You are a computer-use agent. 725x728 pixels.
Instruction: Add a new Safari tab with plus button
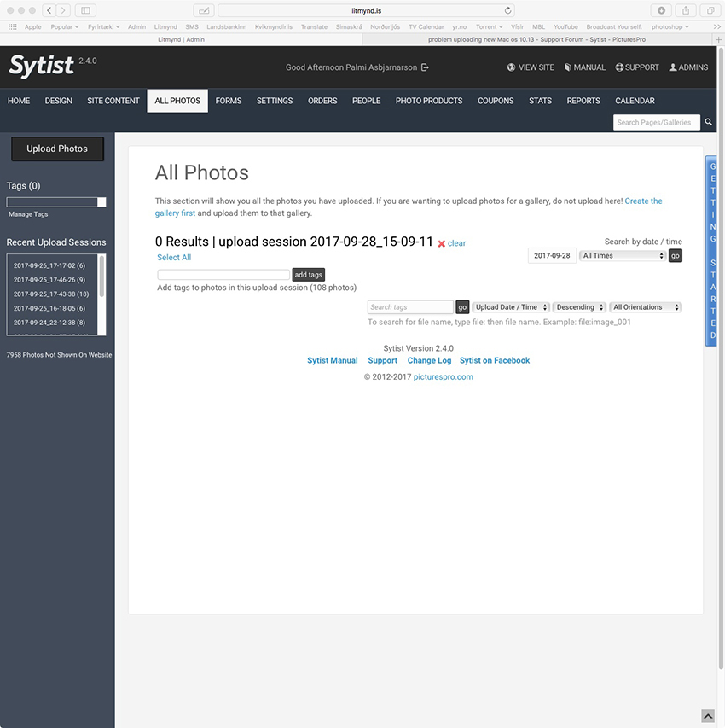pos(718,39)
